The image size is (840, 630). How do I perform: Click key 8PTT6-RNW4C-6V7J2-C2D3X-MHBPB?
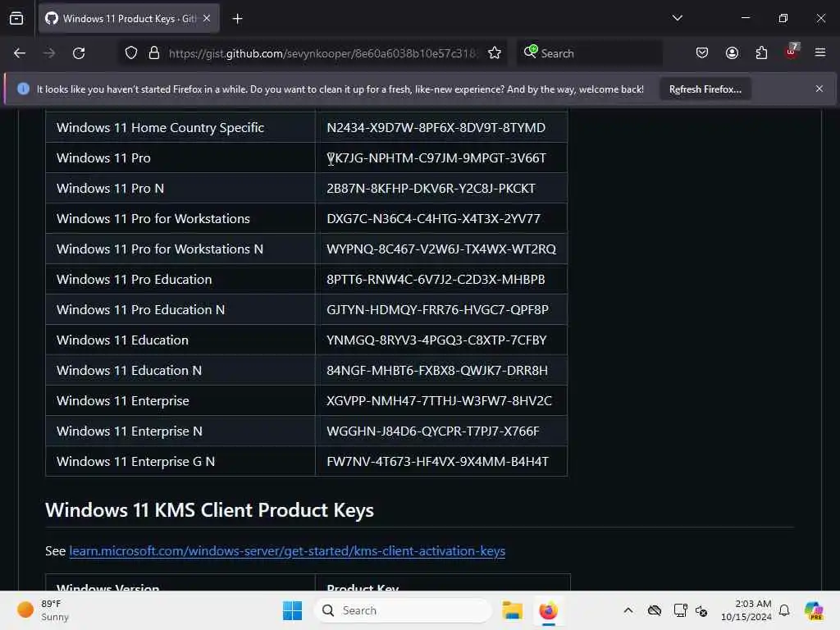pyautogui.click(x=436, y=280)
